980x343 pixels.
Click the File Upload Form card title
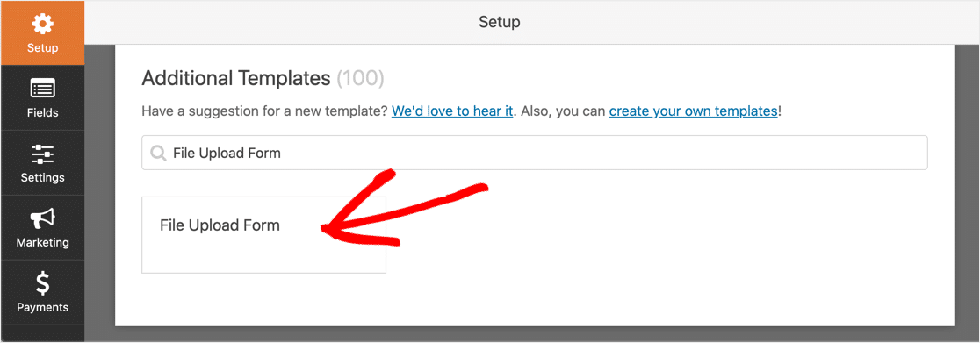click(220, 225)
